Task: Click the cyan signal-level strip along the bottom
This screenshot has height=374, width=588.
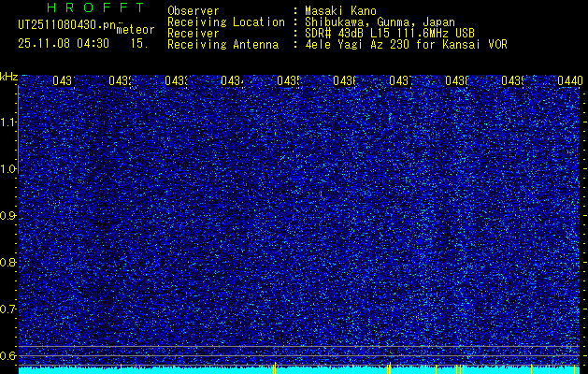Action: point(299,370)
